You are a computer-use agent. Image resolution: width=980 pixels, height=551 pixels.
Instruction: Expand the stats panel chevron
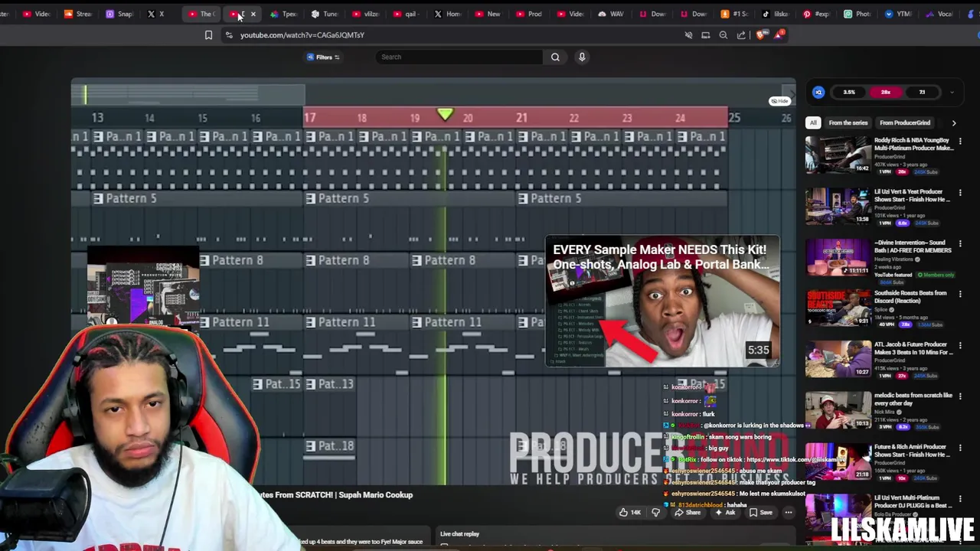coord(952,92)
